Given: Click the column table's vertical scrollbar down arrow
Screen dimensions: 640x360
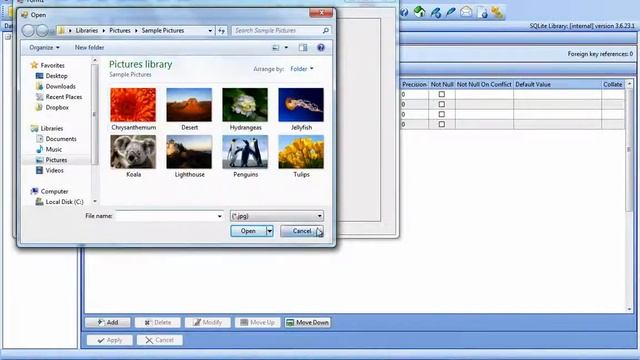Looking at the screenshot, I should click(x=629, y=309).
